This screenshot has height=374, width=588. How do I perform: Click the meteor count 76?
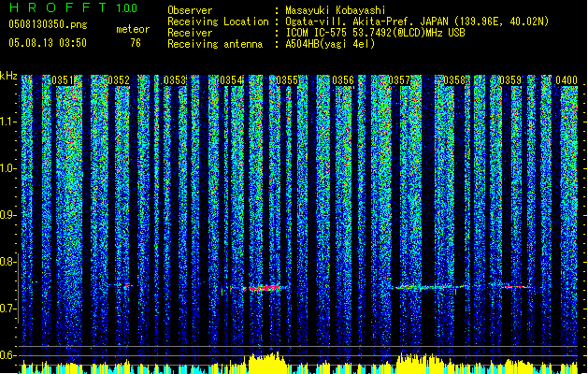point(136,43)
